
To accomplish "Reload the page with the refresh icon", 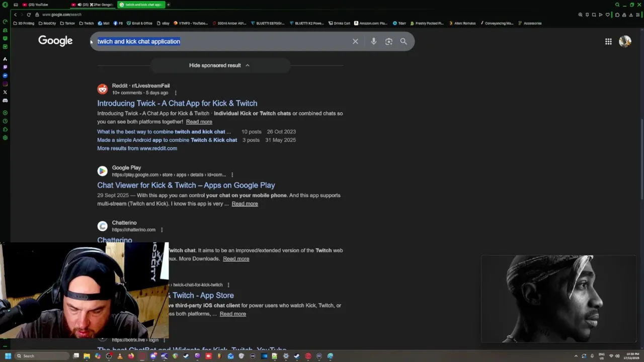I will coord(29,15).
